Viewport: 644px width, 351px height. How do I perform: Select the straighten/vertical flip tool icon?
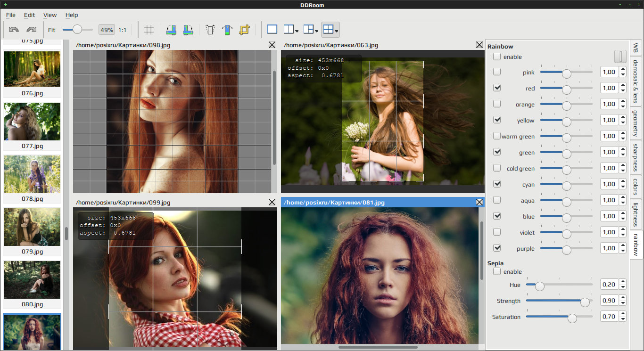227,30
